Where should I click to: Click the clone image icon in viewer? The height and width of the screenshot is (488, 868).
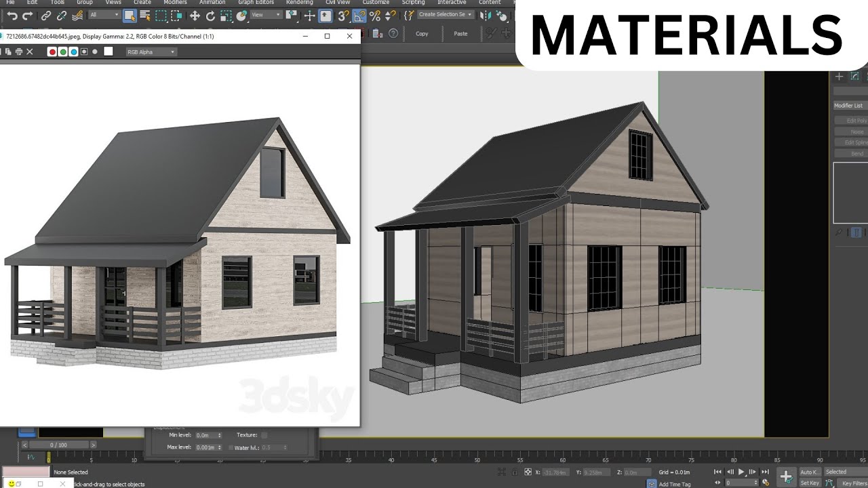point(9,52)
